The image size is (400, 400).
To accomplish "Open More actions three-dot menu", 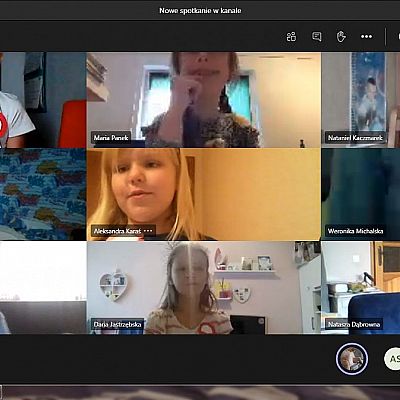I will 366,36.
